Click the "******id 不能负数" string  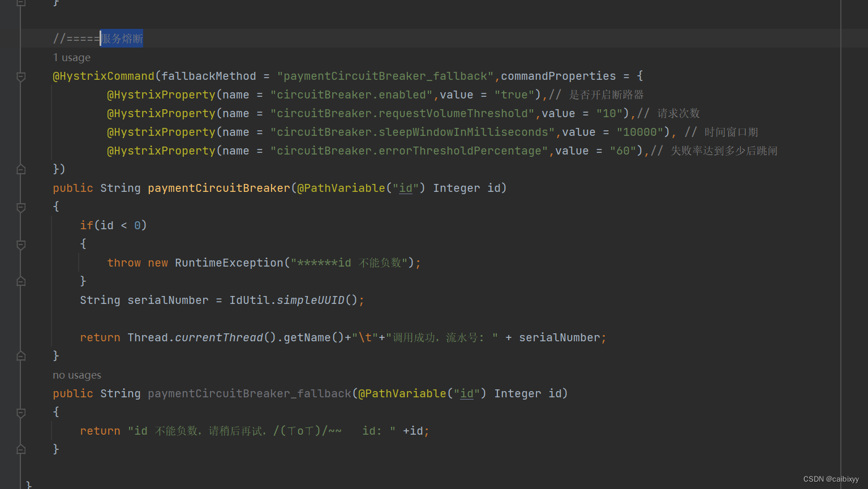coord(349,263)
